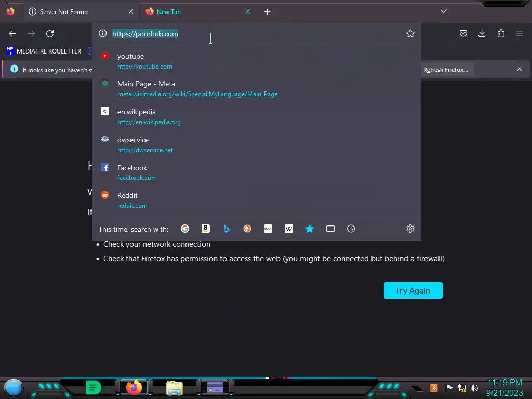Go back with the back arrow
The image size is (532, 399).
coord(12,34)
